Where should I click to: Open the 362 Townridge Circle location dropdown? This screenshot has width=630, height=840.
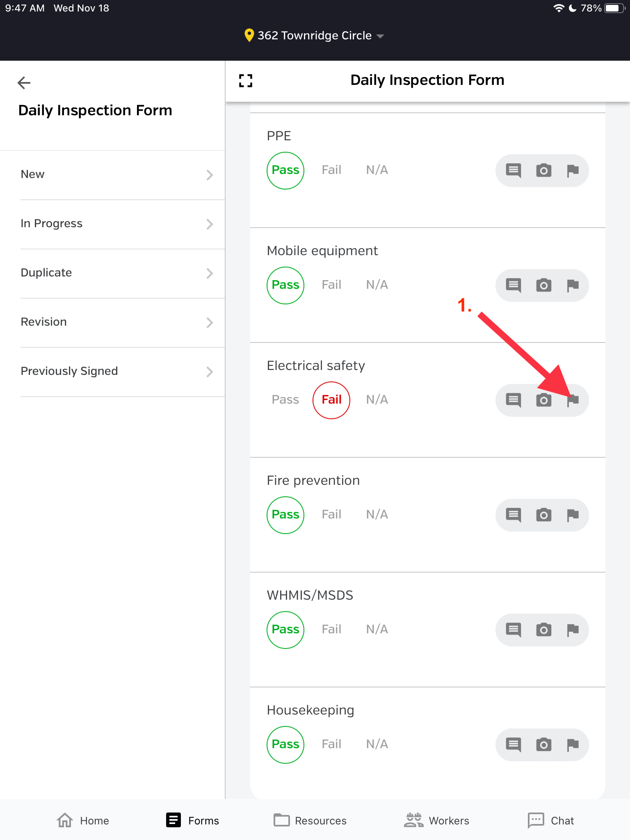click(x=315, y=36)
